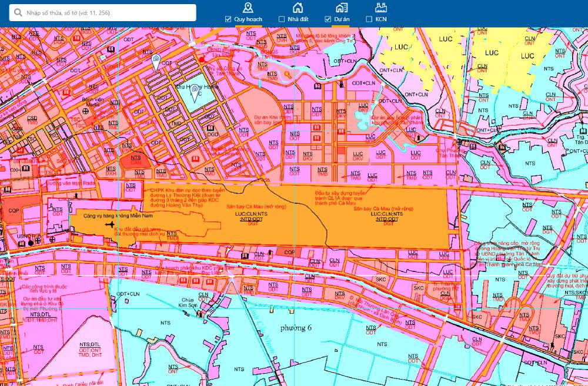Screen dimensions: 588x386
Task: Enable the Nhà đất checkbox
Action: click(x=282, y=19)
